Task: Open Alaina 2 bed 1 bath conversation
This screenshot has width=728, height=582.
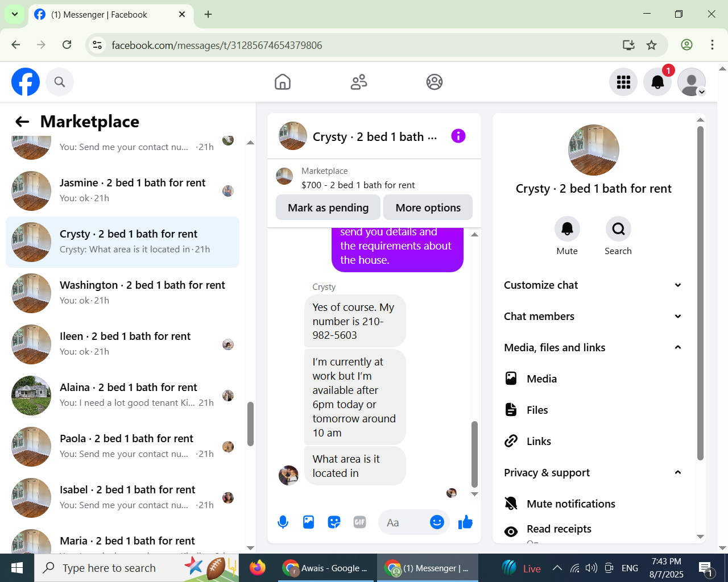Action: [122, 396]
